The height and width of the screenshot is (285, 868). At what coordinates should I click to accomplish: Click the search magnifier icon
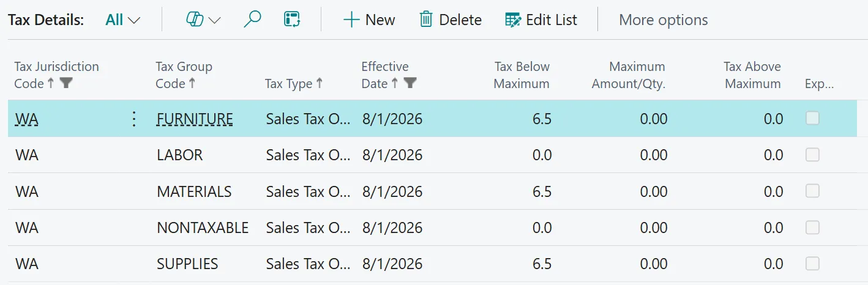tap(252, 20)
